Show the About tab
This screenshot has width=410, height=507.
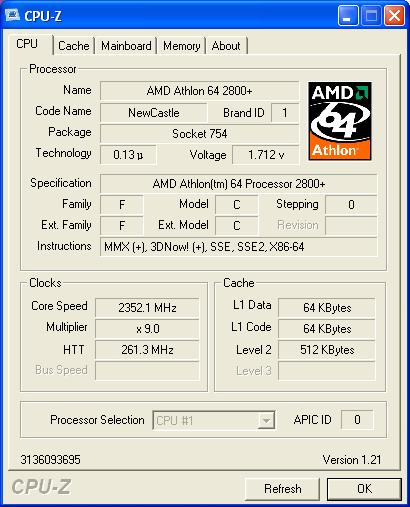pyautogui.click(x=226, y=46)
